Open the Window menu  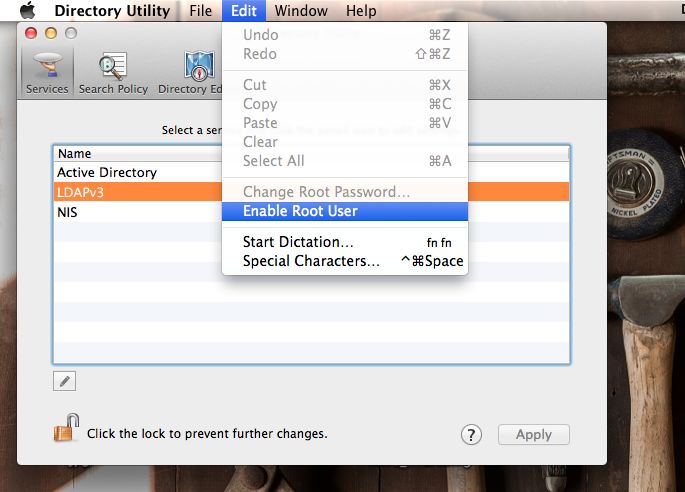pos(301,10)
